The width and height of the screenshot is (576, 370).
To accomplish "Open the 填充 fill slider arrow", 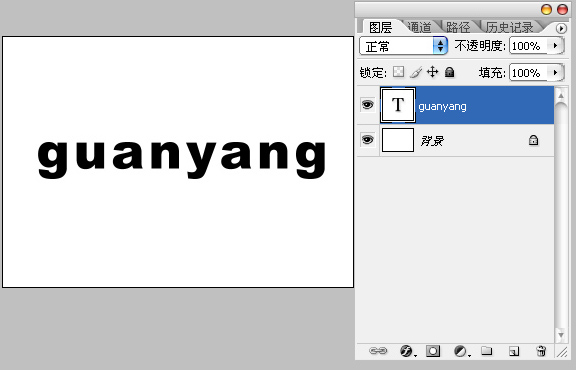I will [x=555, y=72].
